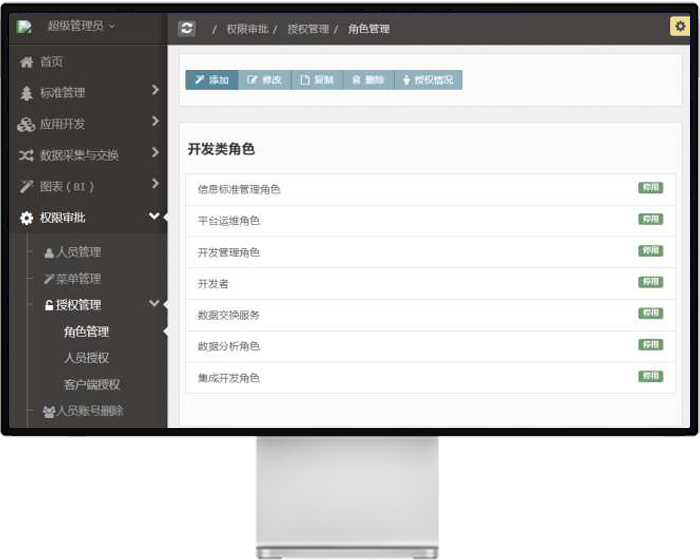Expand the 标准管理 sidebar menu arrow
This screenshot has height=560, width=700.
[x=155, y=91]
